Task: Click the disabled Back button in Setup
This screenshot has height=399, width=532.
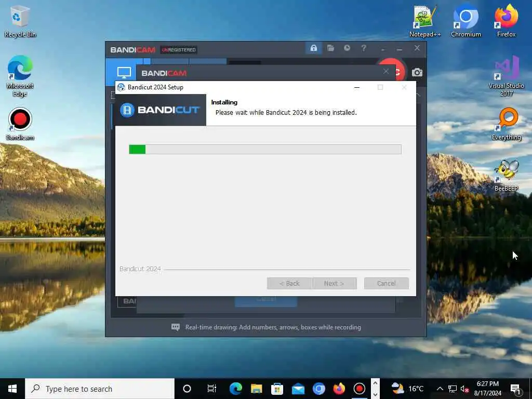Action: [x=289, y=283]
